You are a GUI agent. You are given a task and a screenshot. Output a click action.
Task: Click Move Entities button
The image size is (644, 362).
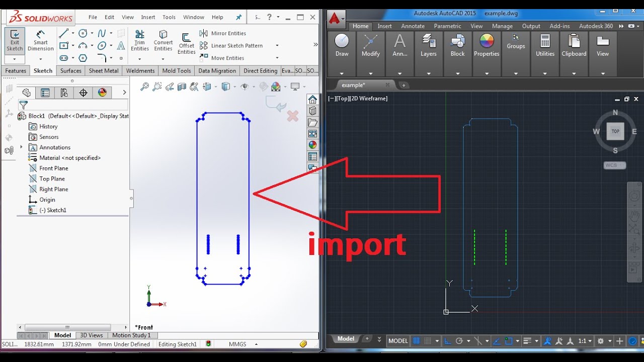click(222, 58)
